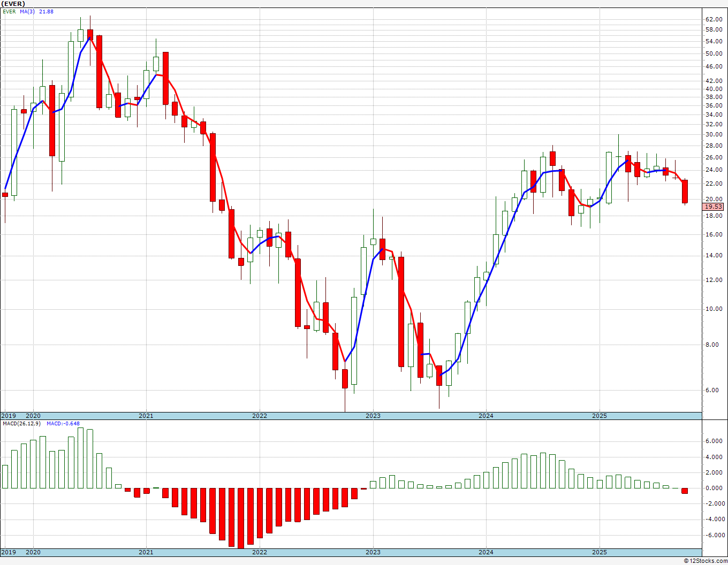Click the 58.00 price axis label
The image size is (728, 565).
(714, 30)
